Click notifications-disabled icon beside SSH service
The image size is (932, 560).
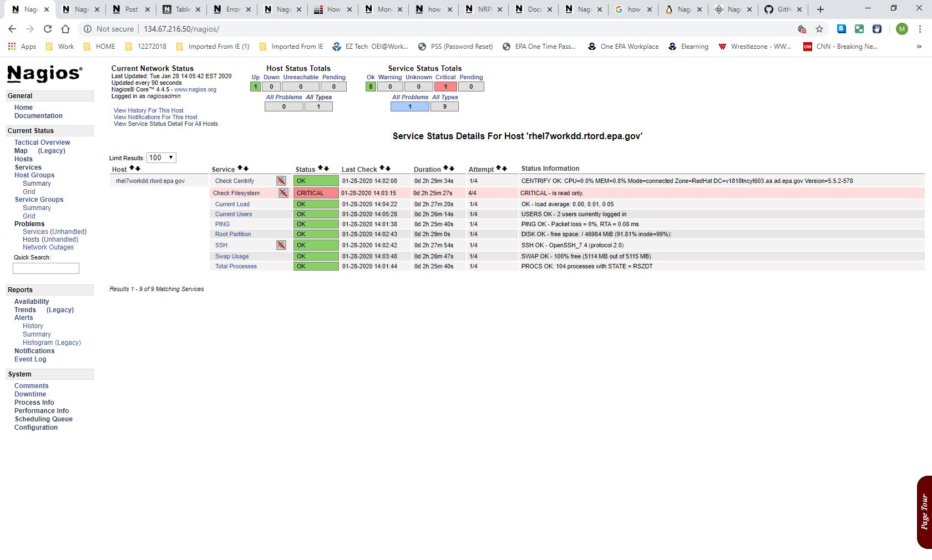point(281,245)
